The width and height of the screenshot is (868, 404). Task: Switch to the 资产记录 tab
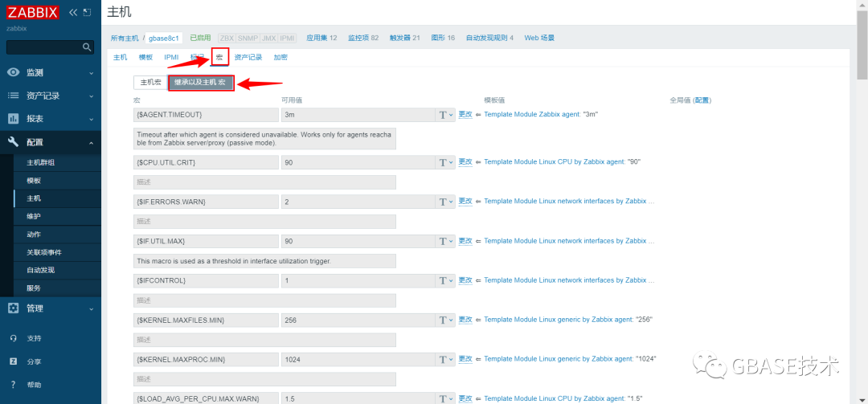(248, 57)
